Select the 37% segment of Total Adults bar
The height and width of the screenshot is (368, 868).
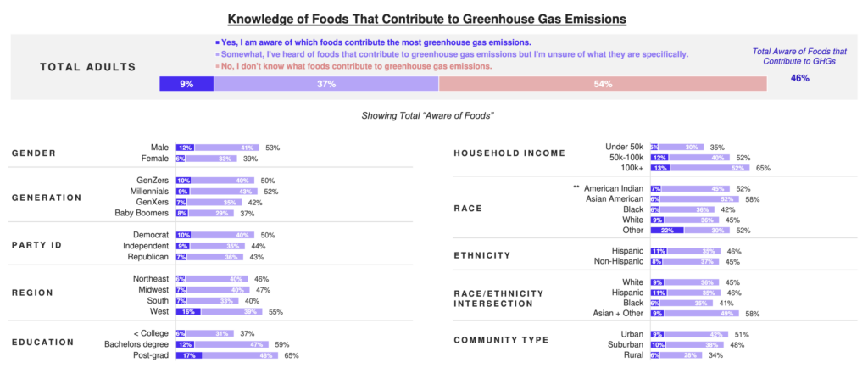tap(326, 84)
